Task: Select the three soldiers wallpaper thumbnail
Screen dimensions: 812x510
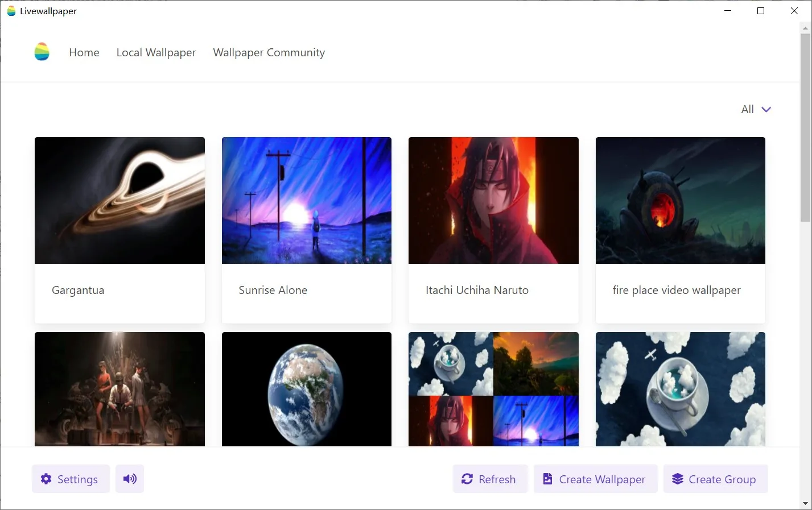Action: click(x=119, y=389)
